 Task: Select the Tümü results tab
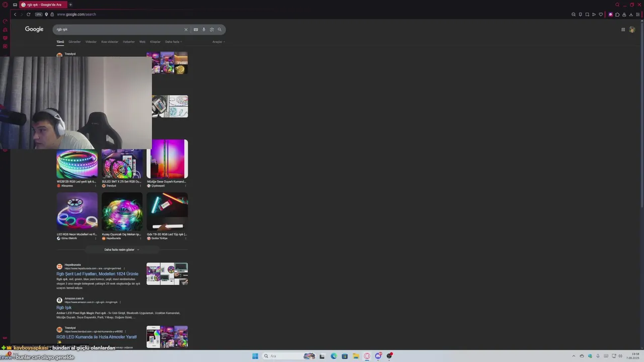60,42
